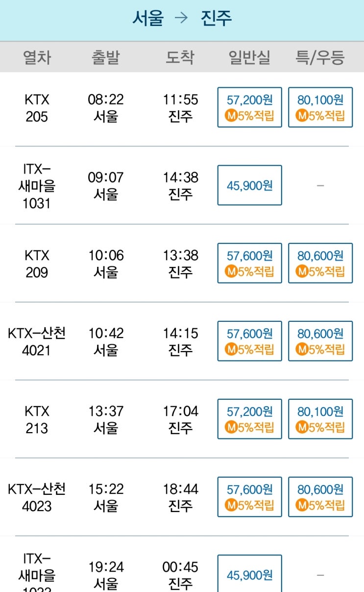The image size is (364, 592).
Task: Click the 특/우등 column header
Action: pos(320,57)
